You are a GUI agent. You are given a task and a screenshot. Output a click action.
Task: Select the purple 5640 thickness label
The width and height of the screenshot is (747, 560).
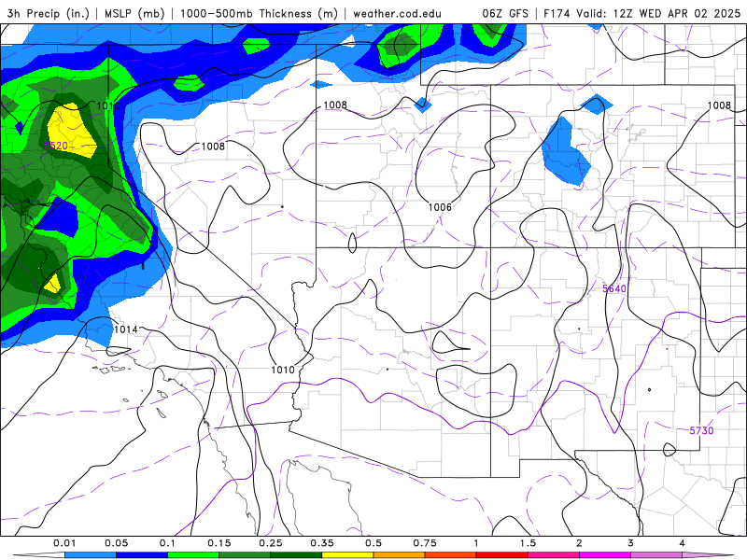[x=614, y=288]
